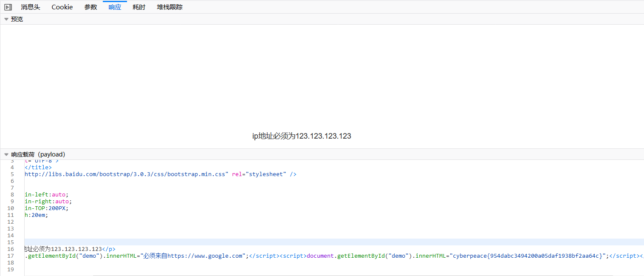Collapse the 响应载荷 (payload) section
This screenshot has height=276, width=644.
(6, 154)
